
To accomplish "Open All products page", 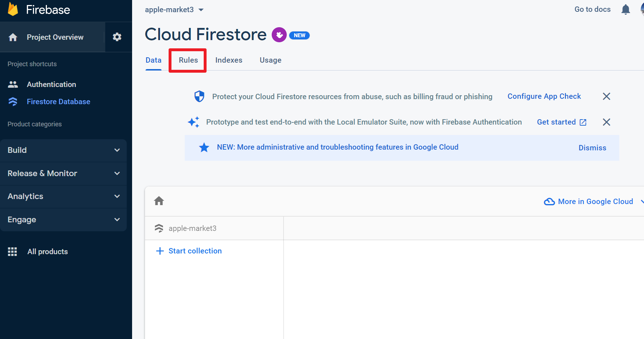I will point(48,252).
